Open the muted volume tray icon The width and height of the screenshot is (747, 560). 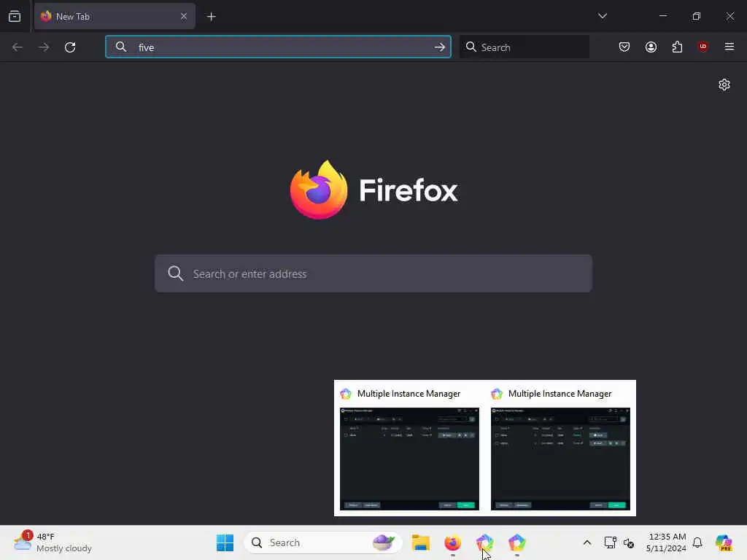628,543
